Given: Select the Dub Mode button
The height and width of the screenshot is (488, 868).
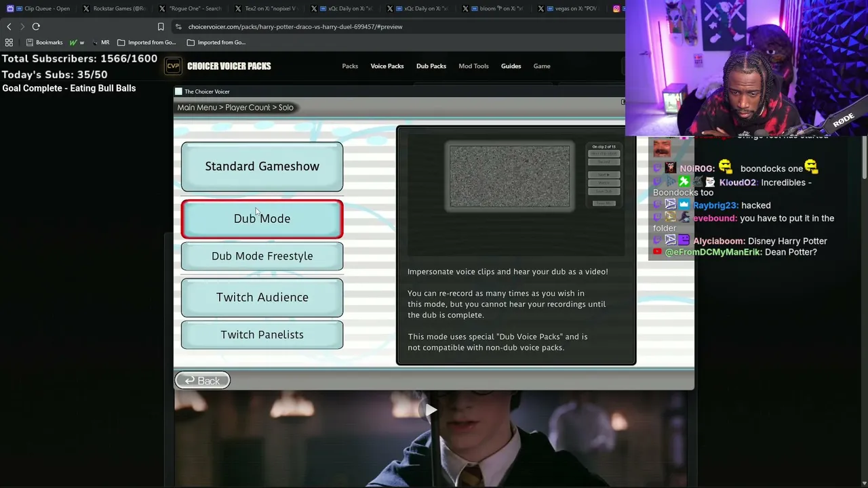Looking at the screenshot, I should tap(262, 219).
